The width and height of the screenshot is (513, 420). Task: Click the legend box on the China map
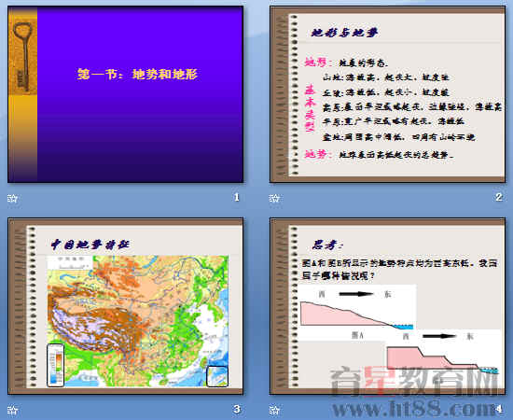click(x=56, y=365)
